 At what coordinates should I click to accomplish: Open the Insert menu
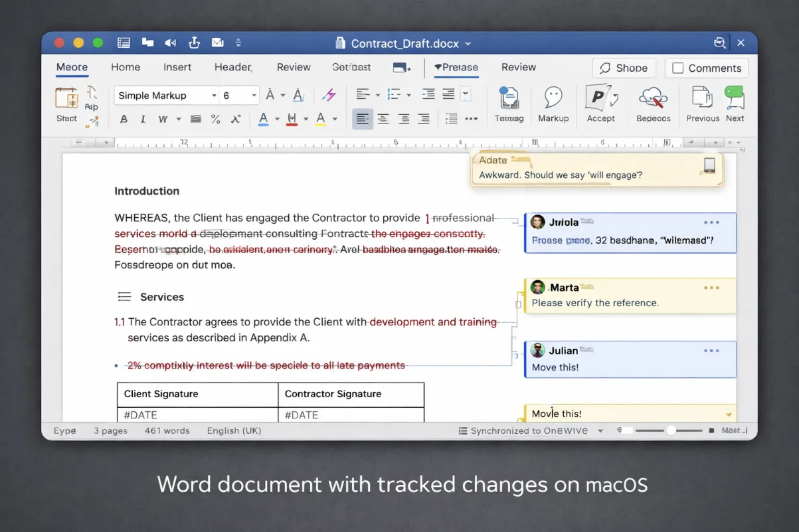177,67
